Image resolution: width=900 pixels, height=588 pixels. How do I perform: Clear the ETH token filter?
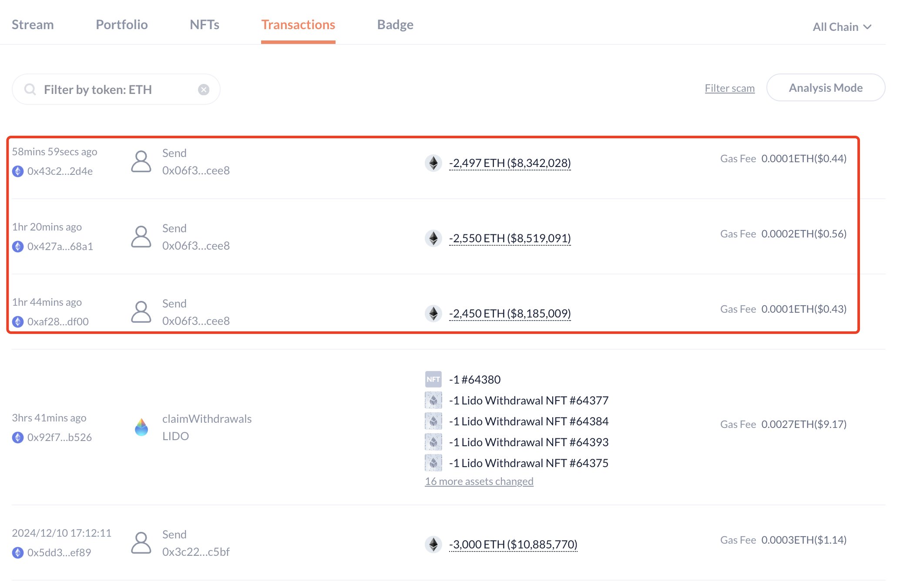tap(204, 90)
